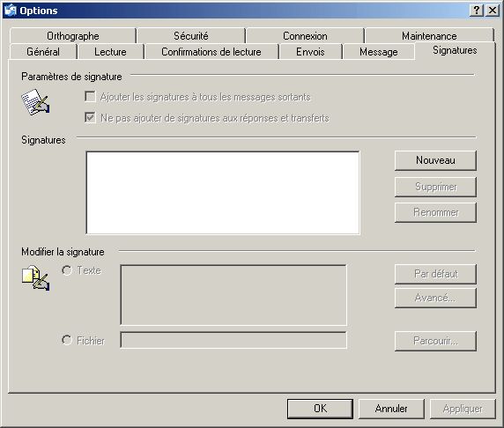This screenshot has width=504, height=428.
Task: Toggle no signatures on replies and forwards
Action: point(90,118)
